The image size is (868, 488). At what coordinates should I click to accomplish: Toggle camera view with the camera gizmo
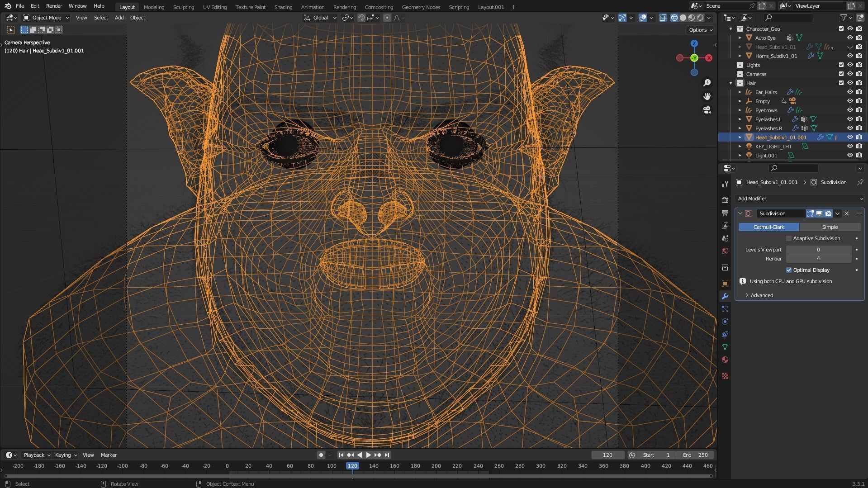pos(707,110)
